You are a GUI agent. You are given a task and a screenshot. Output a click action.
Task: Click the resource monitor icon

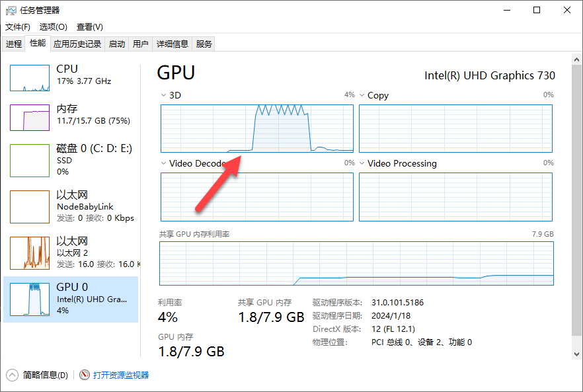click(x=85, y=375)
